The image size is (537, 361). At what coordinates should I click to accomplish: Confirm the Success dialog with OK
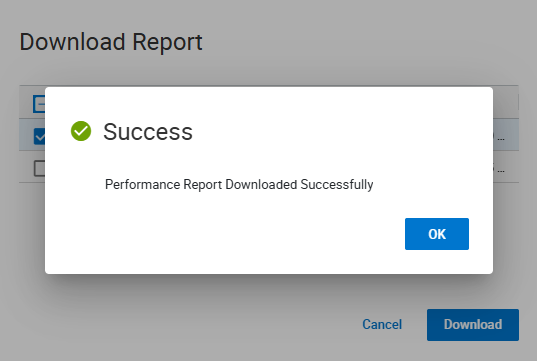click(x=437, y=234)
